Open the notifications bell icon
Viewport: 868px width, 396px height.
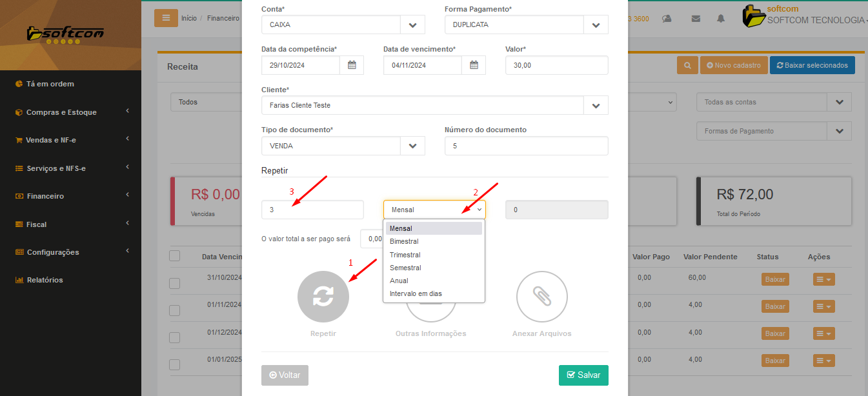pos(721,19)
